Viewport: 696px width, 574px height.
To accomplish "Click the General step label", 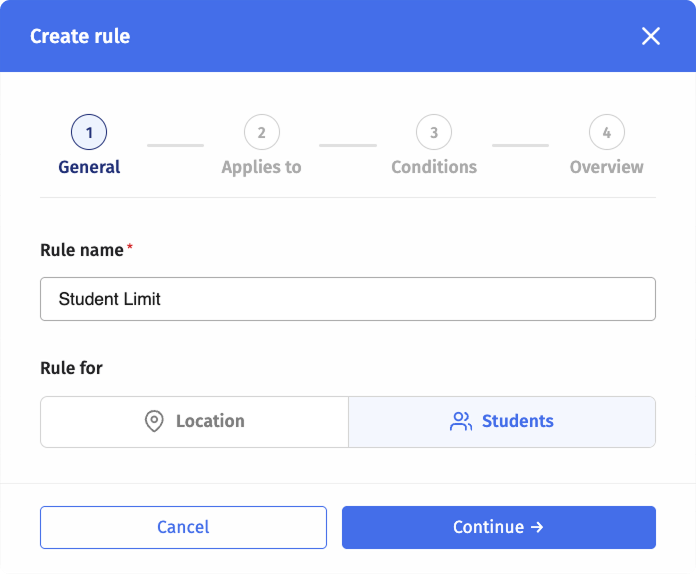I will click(x=89, y=167).
